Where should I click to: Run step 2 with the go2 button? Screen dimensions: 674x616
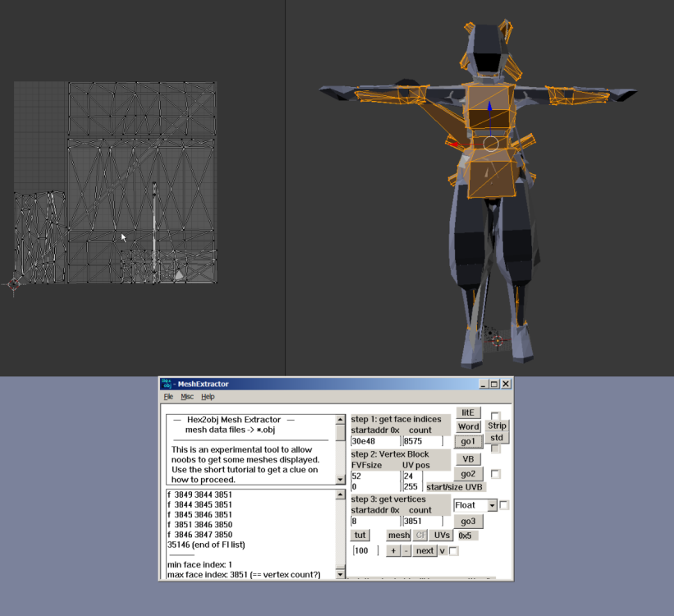coord(468,474)
